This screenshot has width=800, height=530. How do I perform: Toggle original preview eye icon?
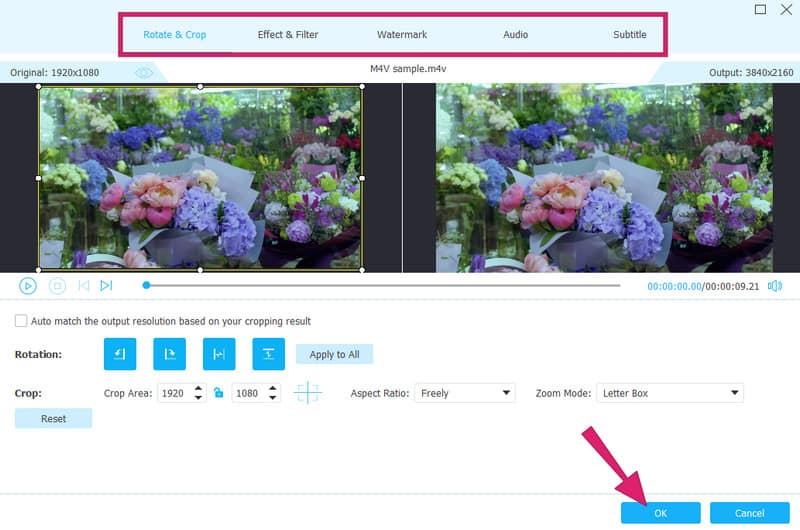click(x=143, y=72)
